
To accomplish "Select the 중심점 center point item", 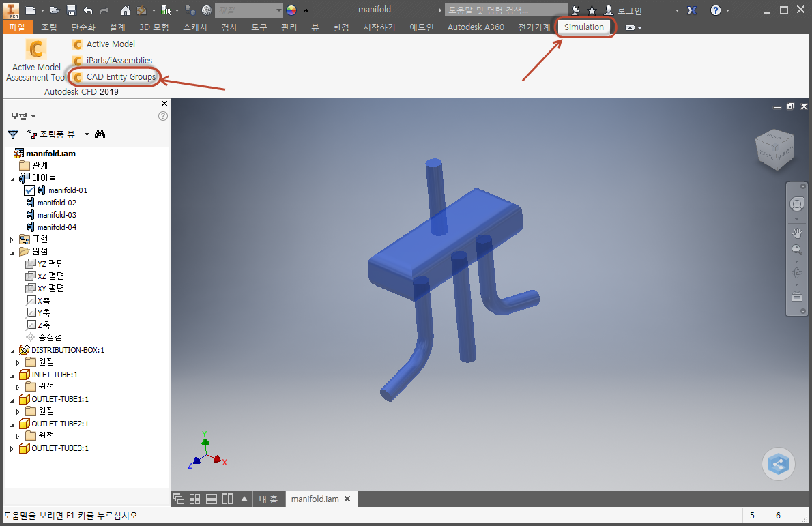I will [x=44, y=338].
